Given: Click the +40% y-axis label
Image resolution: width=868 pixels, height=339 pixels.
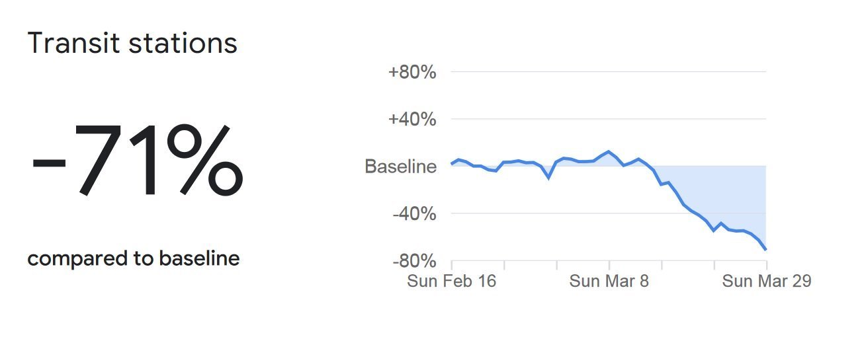Looking at the screenshot, I should click(412, 120).
